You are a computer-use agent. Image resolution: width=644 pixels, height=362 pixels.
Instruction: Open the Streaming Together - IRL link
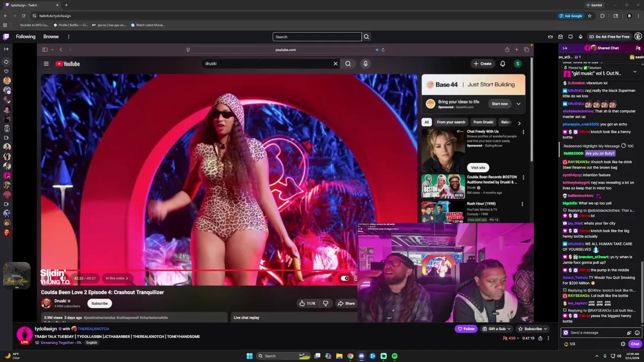[61, 343]
